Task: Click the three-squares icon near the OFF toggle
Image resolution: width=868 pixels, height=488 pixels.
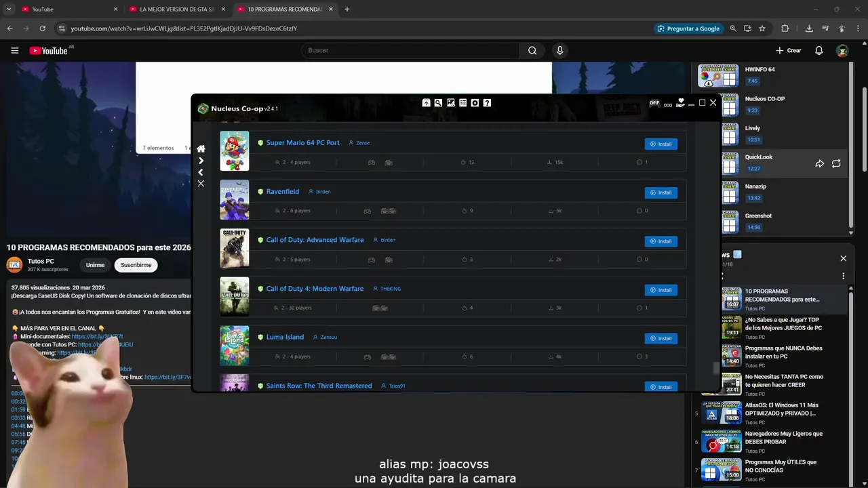Action: (x=668, y=105)
